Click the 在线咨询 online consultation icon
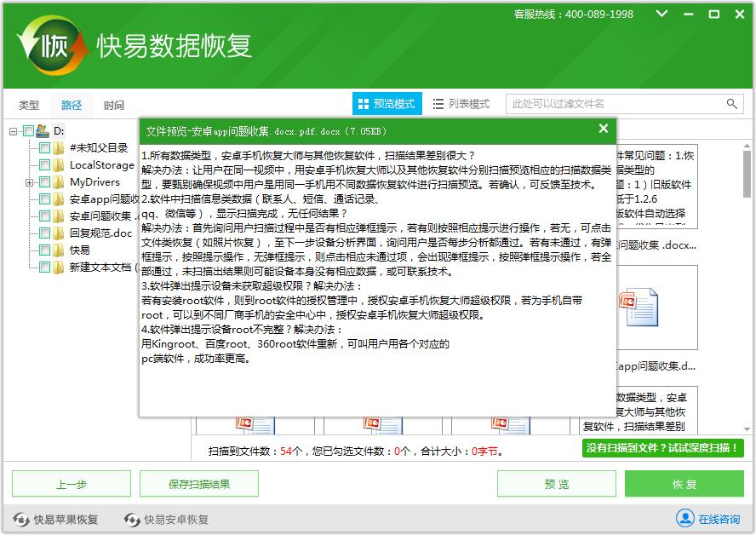The image size is (756, 535). 685,518
